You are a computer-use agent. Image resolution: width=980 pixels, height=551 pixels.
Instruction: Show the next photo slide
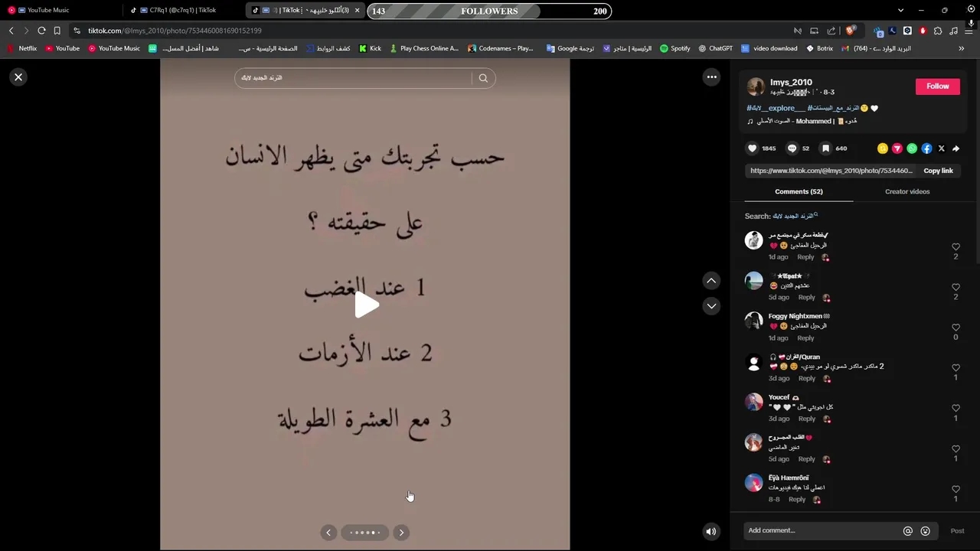401,533
